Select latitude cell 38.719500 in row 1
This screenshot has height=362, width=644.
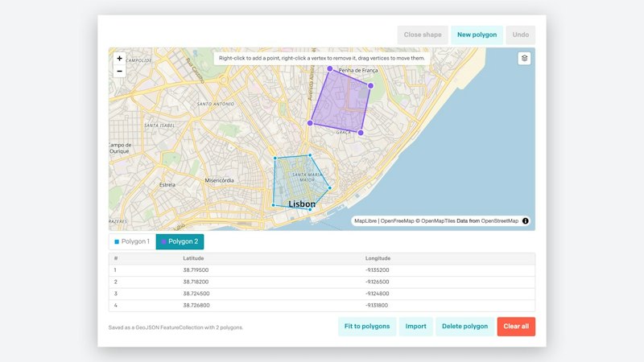(x=196, y=270)
